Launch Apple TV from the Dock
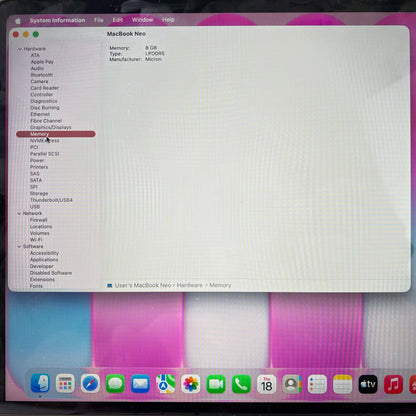Image resolution: width=416 pixels, height=416 pixels. click(x=368, y=384)
